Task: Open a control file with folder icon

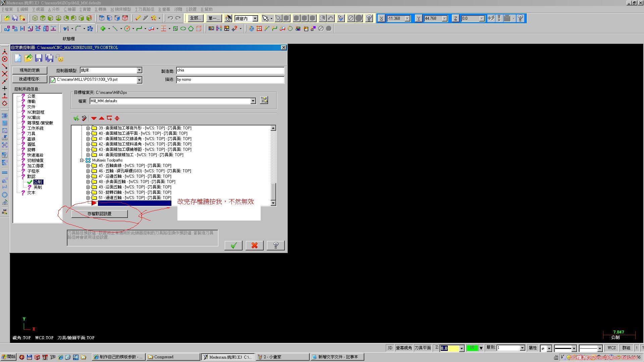Action: (x=29, y=58)
